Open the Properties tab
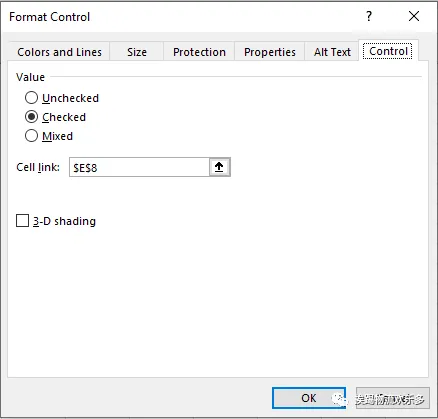Viewport: 438px width, 419px height. tap(270, 52)
